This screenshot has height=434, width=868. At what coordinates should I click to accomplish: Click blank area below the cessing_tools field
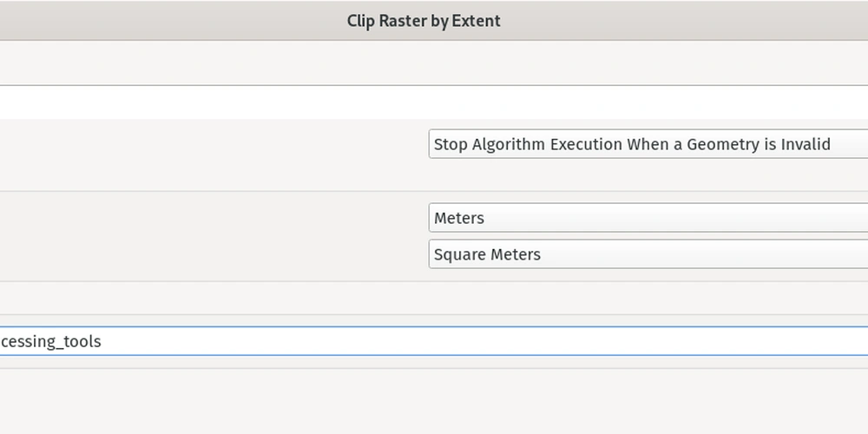coord(434,401)
